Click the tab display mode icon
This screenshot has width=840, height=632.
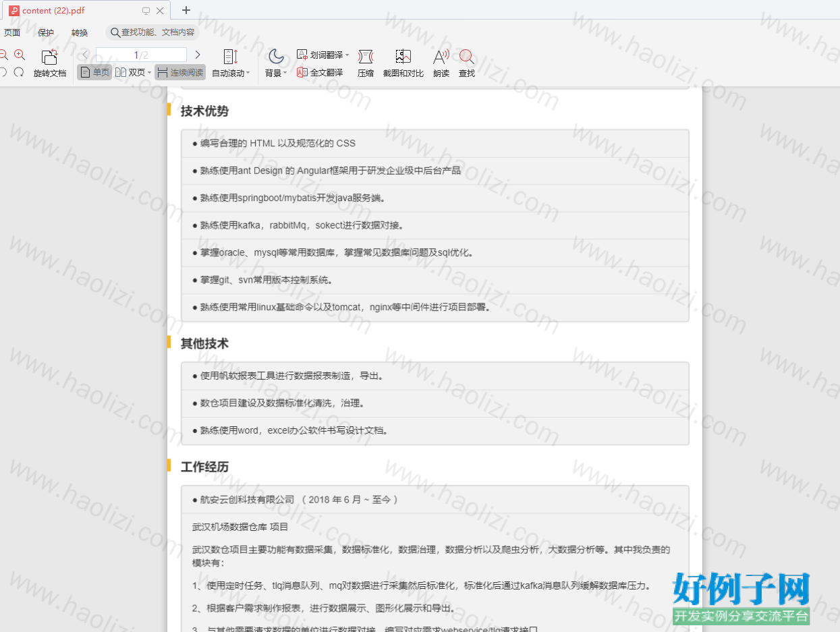[x=146, y=11]
